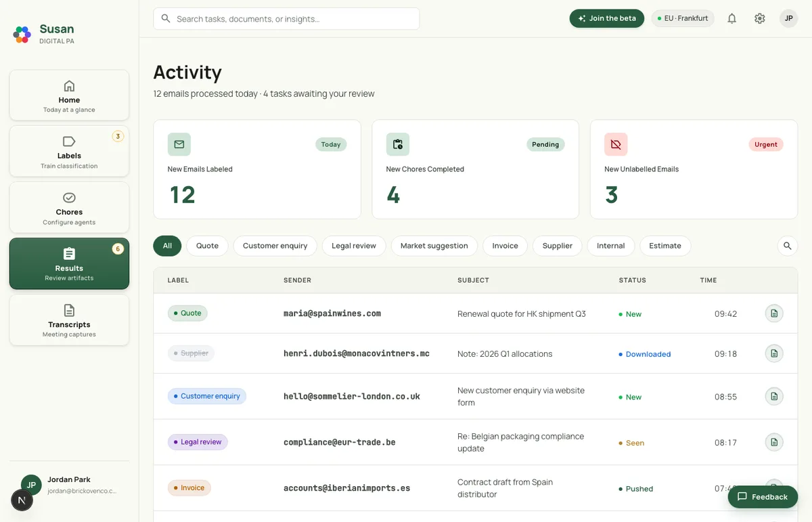Click the clipboard icon on New Chores Completed card
Image resolution: width=812 pixels, height=522 pixels.
click(398, 144)
